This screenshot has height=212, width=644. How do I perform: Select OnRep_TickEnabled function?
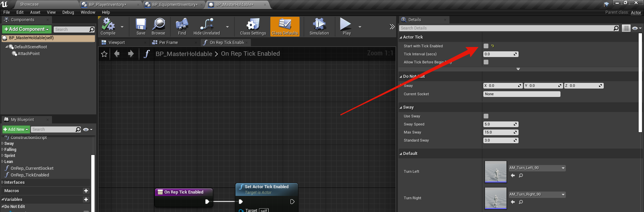coord(30,175)
